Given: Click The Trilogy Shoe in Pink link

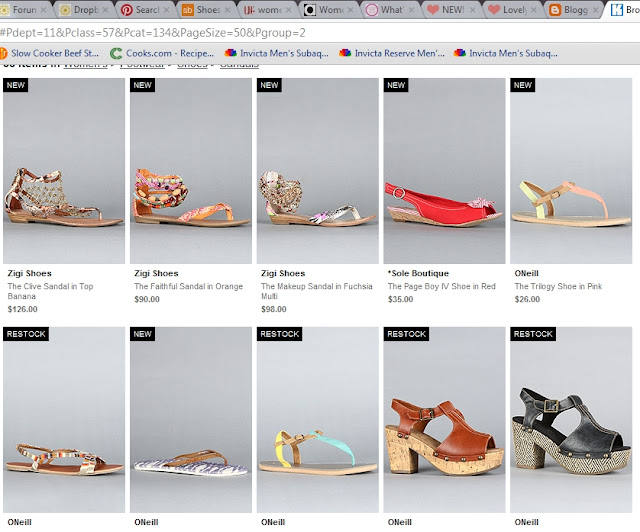Looking at the screenshot, I should (558, 286).
